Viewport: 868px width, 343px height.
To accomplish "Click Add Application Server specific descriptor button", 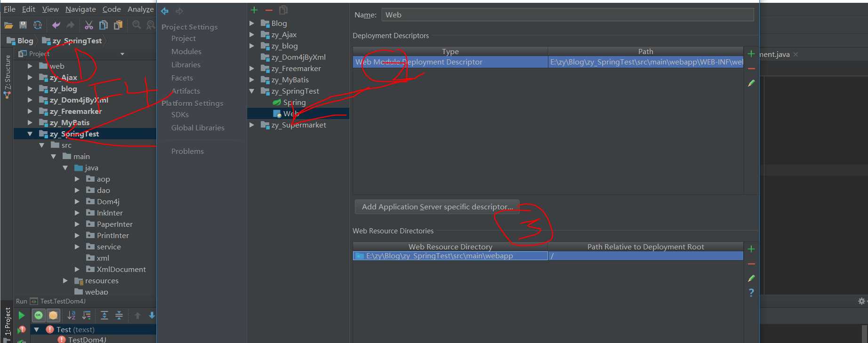I will pos(437,207).
